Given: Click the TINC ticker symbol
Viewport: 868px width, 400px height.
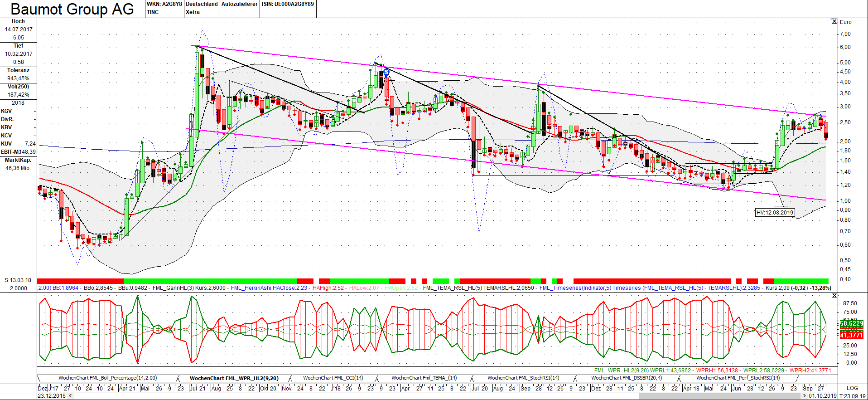Looking at the screenshot, I should point(153,12).
